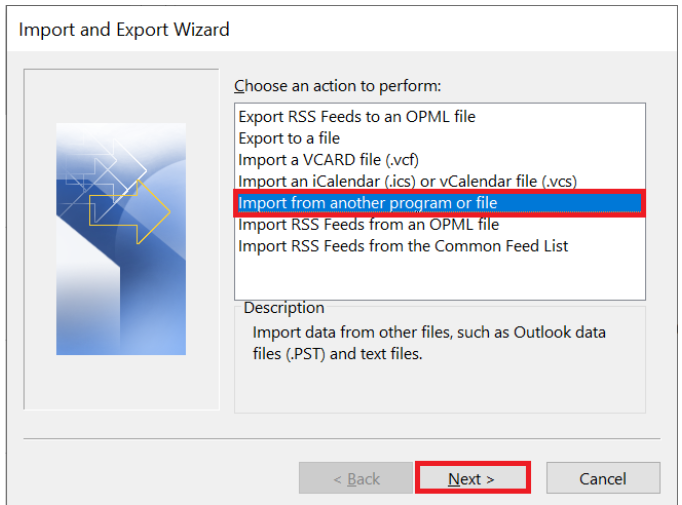Image resolution: width=682 pixels, height=505 pixels.
Task: Click the Choose an action to perform label
Action: pos(337,87)
